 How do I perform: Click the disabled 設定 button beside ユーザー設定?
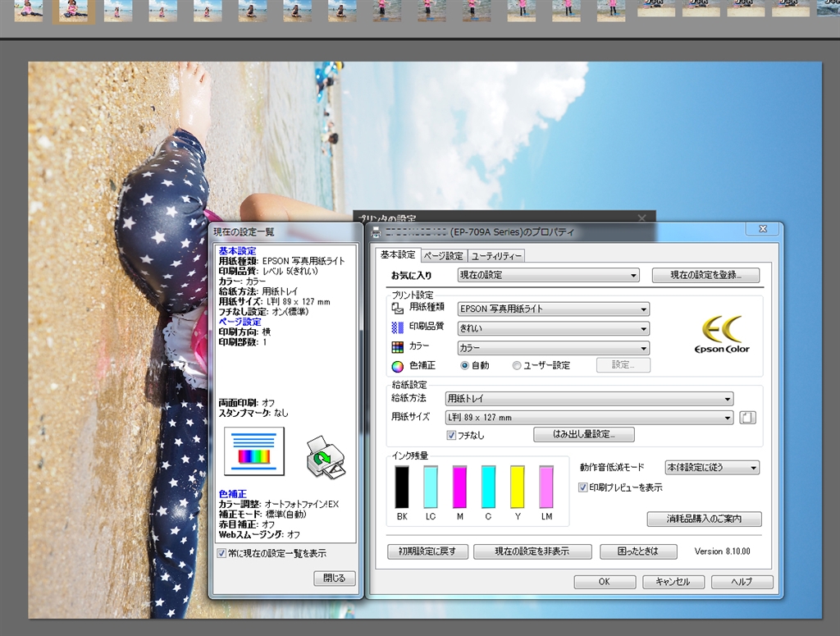click(x=623, y=365)
